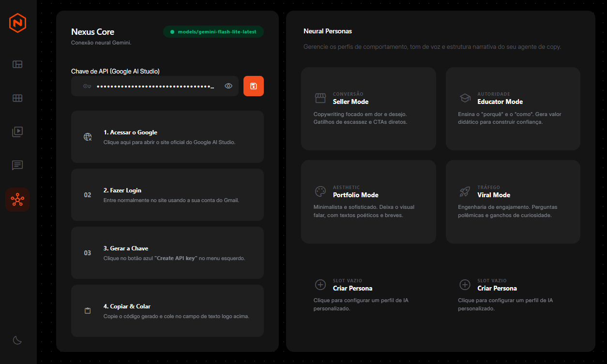Click the "AUTORIDADE" tag above Educator Mode
The image size is (607, 364).
(494, 94)
